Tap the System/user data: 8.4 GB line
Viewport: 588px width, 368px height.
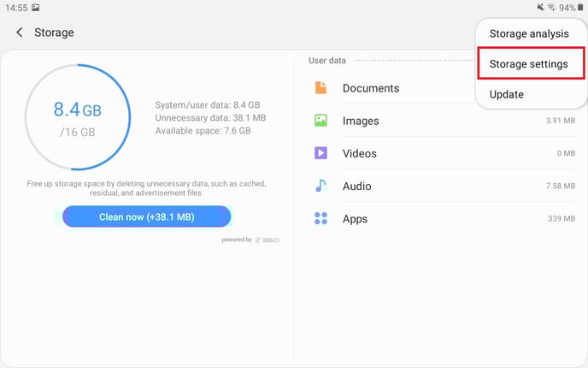click(x=208, y=104)
